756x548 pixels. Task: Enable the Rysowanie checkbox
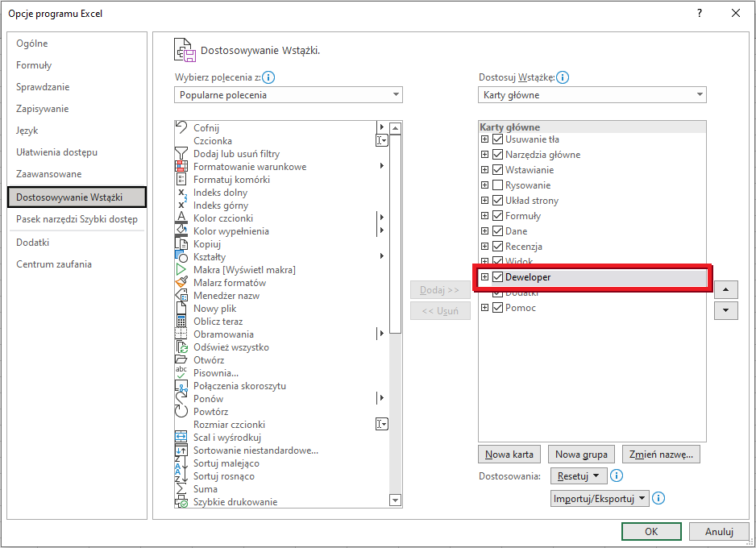(x=497, y=185)
